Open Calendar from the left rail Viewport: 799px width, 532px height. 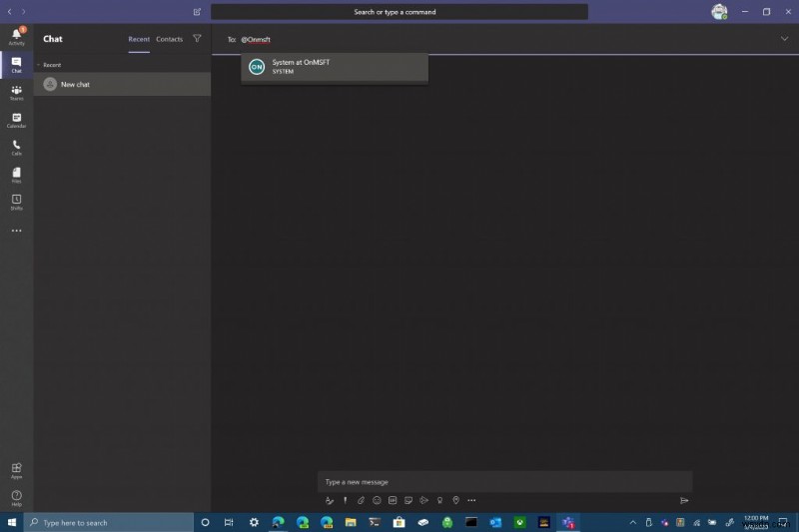(x=16, y=120)
